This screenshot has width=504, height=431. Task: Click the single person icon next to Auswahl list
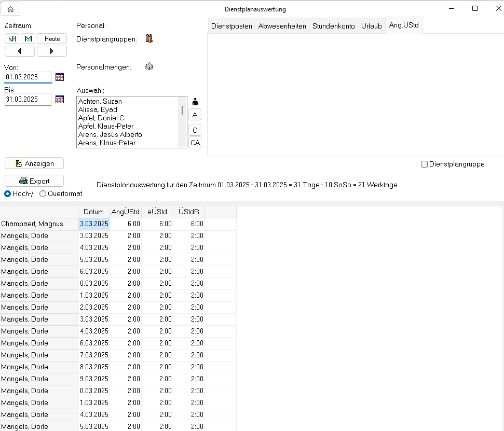coord(195,102)
